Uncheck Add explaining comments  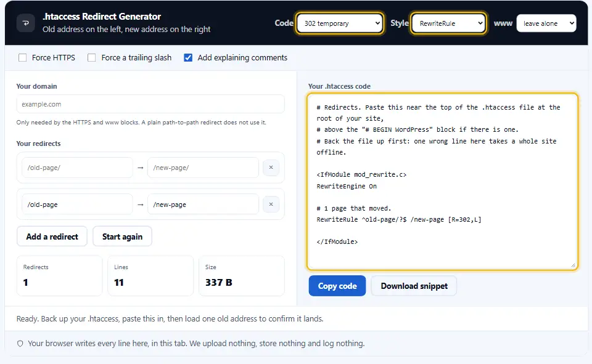pos(188,57)
